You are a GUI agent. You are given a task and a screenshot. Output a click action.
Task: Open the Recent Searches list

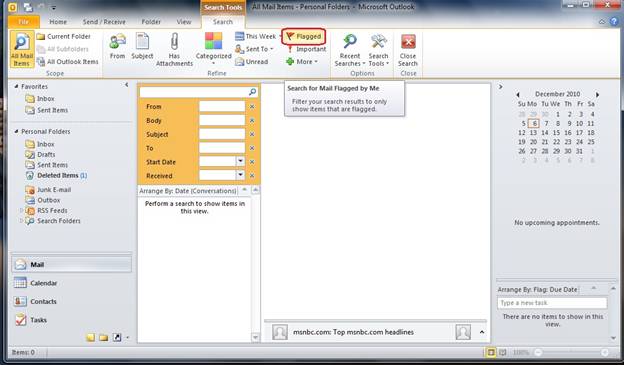click(x=350, y=50)
